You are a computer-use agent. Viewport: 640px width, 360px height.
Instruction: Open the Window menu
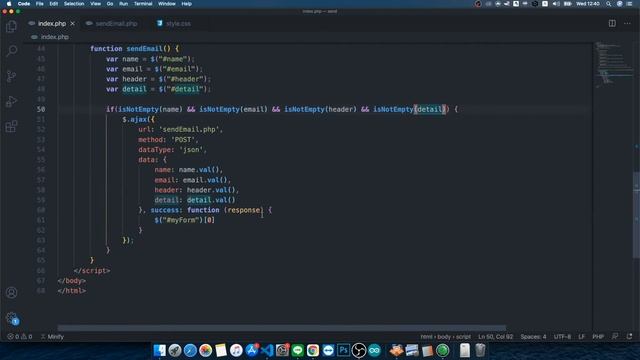pos(167,4)
